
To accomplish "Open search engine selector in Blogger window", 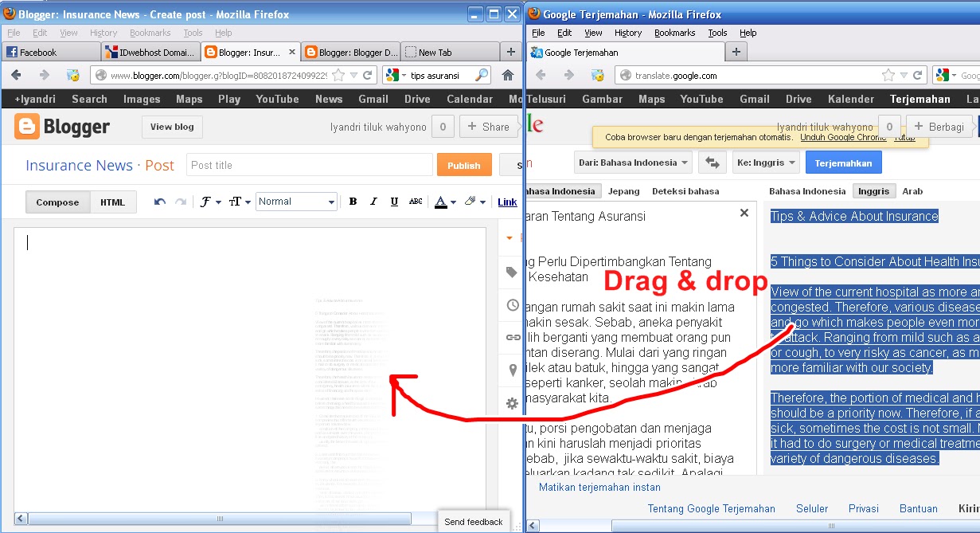I will [394, 75].
